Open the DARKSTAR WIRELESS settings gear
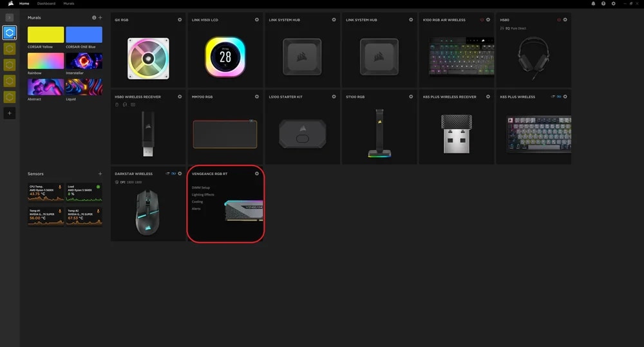The height and width of the screenshot is (347, 644). tap(180, 173)
